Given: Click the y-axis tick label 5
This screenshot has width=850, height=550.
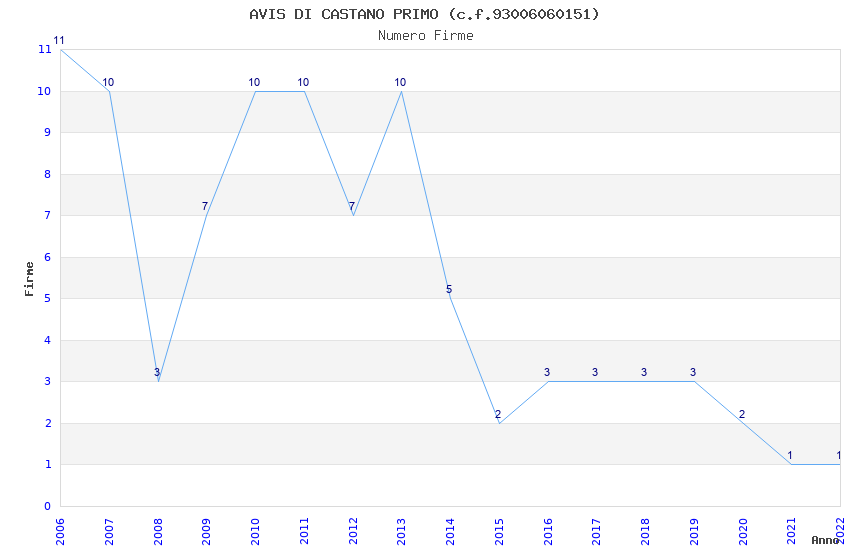Looking at the screenshot, I should 48,299.
